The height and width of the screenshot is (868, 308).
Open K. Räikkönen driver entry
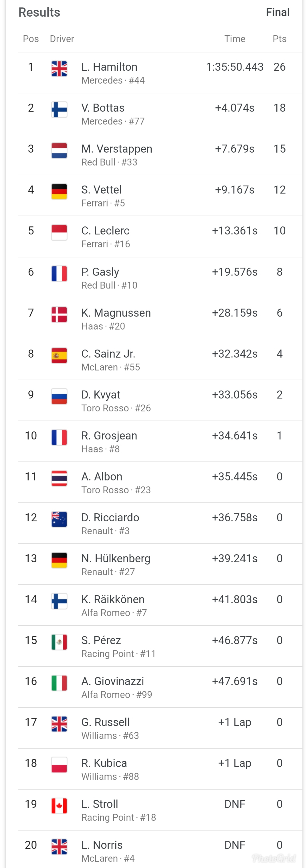(113, 599)
